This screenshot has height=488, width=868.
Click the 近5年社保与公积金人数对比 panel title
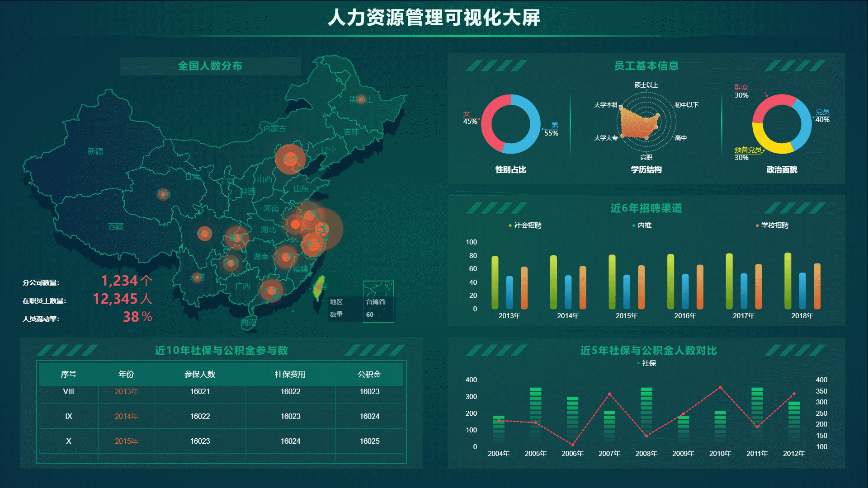pyautogui.click(x=649, y=350)
